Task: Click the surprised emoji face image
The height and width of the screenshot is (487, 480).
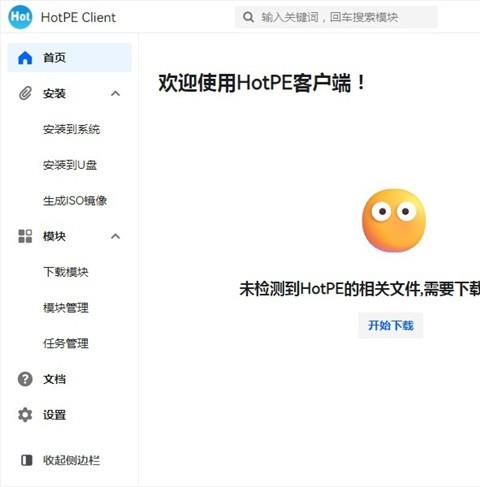Action: tap(394, 220)
